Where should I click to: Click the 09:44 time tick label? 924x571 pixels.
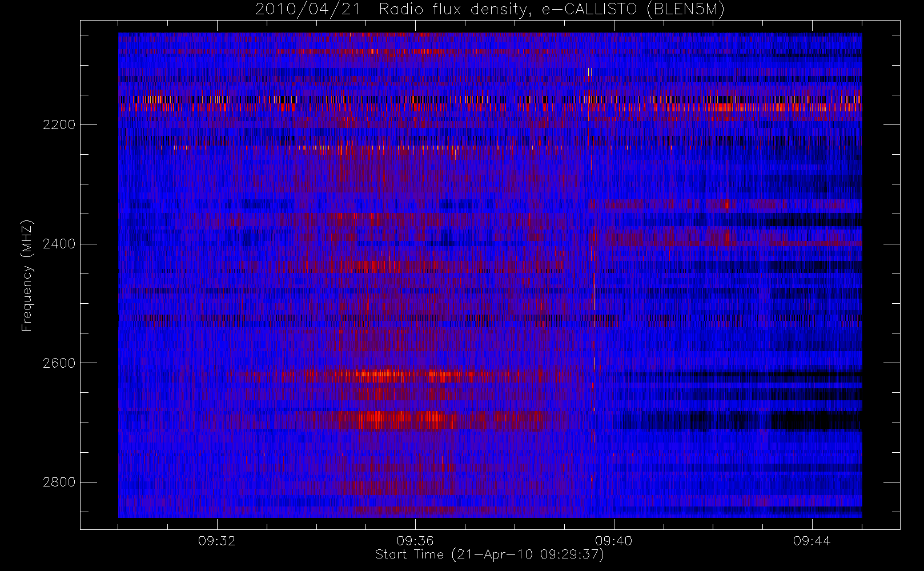(812, 541)
